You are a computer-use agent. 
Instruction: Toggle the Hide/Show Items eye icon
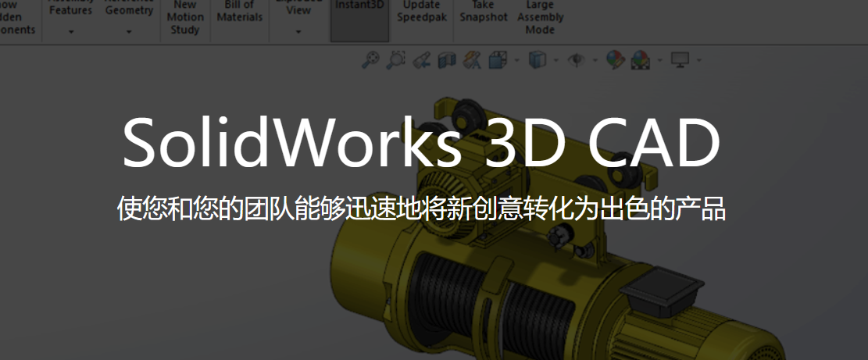click(577, 59)
